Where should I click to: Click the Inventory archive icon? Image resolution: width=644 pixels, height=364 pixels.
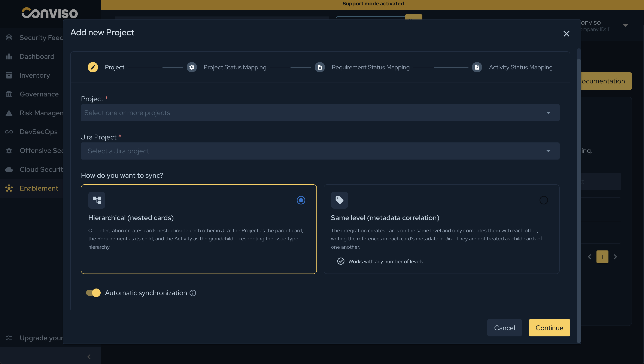(x=9, y=75)
